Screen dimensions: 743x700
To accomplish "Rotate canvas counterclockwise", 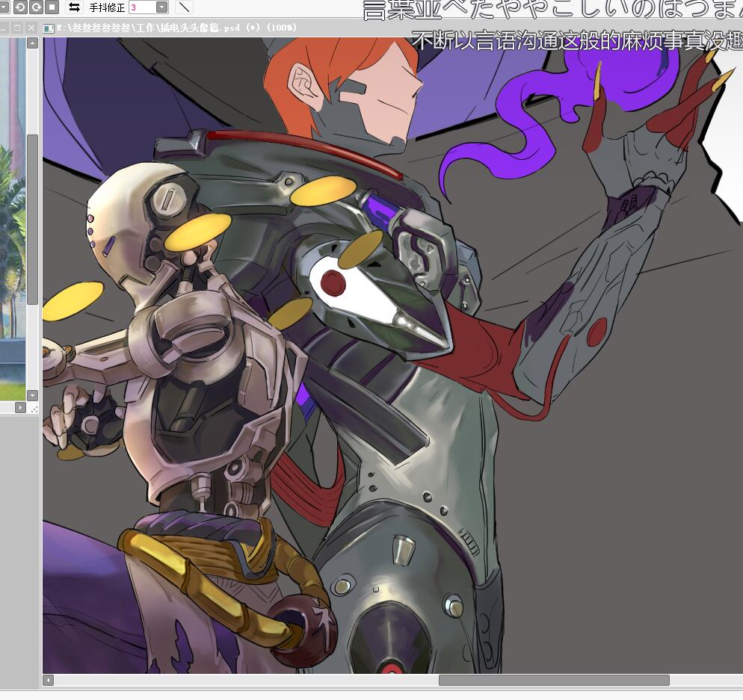I will pyautogui.click(x=20, y=7).
